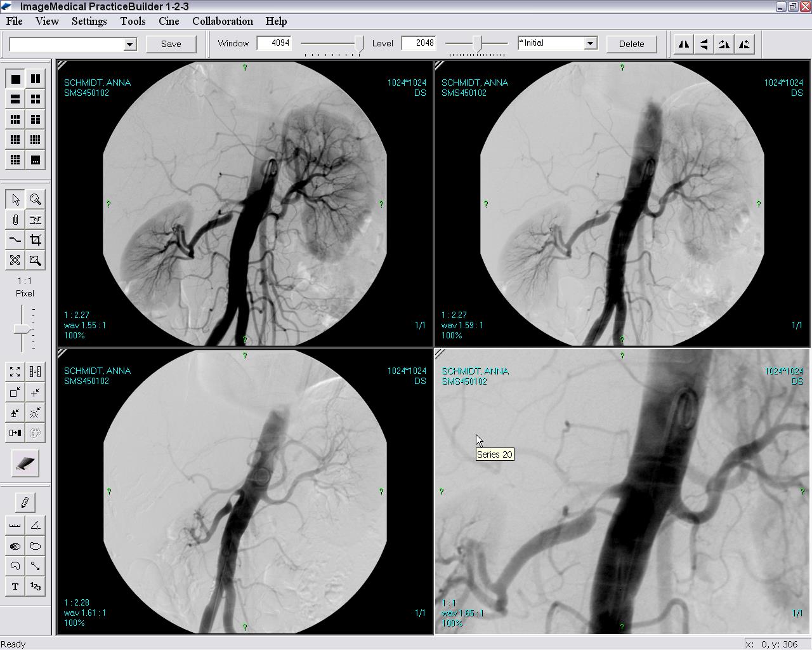Select the 123 numbering tool
Screen dimensions: 812x650
(36, 586)
